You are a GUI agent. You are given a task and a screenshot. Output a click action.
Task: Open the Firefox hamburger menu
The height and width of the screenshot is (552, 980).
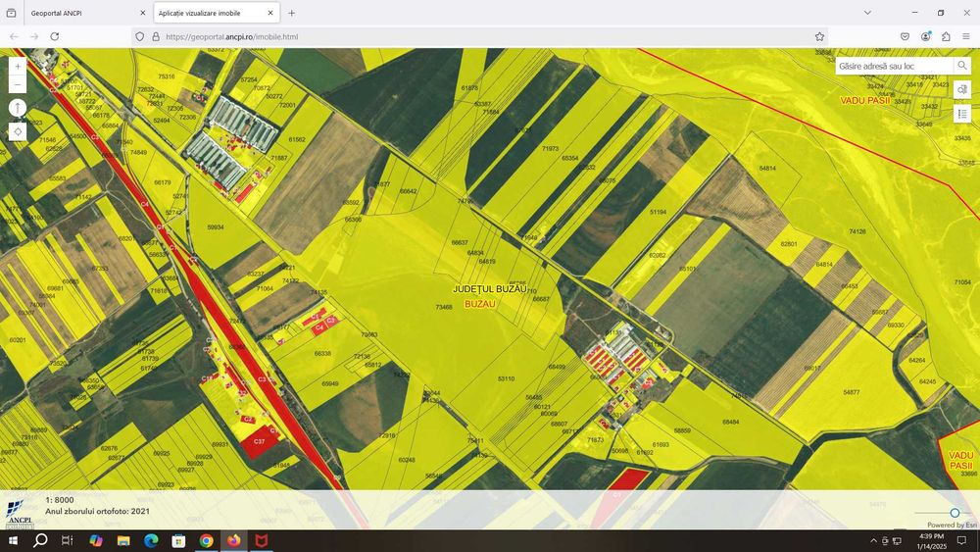tap(966, 36)
